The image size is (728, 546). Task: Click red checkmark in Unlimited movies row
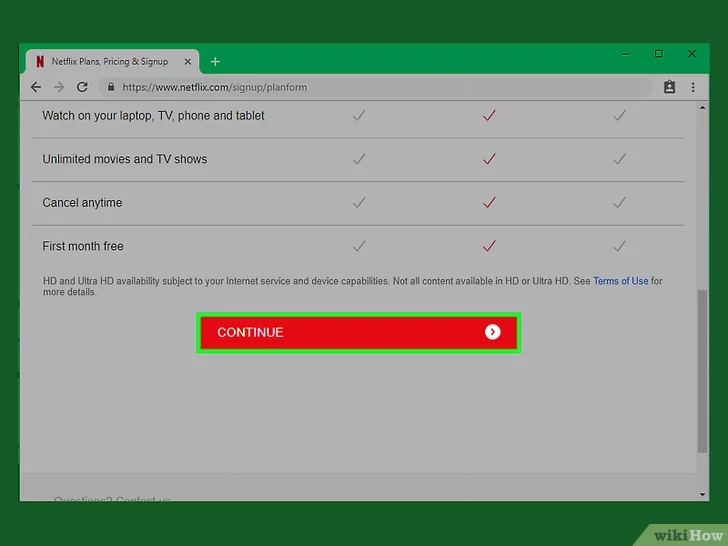[x=489, y=159]
